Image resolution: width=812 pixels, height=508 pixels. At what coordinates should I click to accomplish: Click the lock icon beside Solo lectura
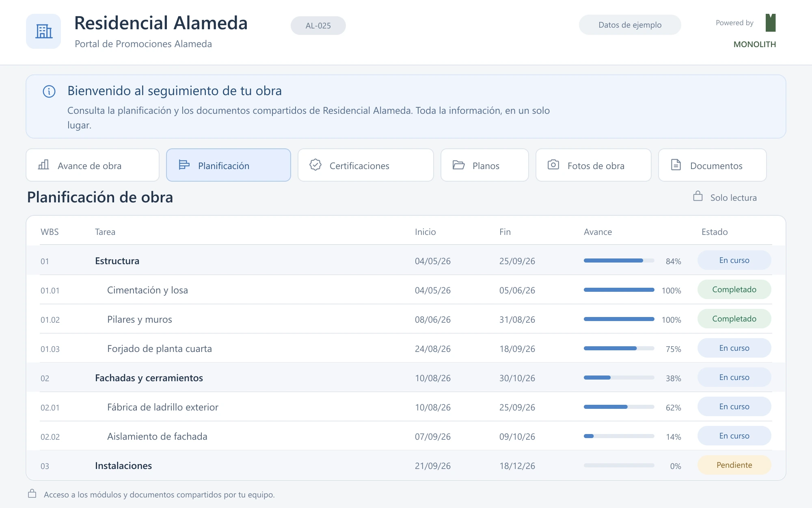(x=698, y=196)
